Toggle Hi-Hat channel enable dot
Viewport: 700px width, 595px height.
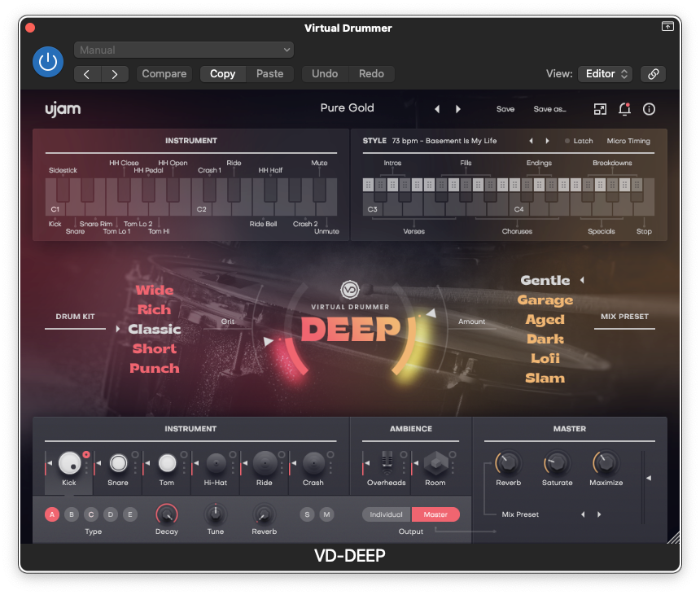(x=233, y=455)
